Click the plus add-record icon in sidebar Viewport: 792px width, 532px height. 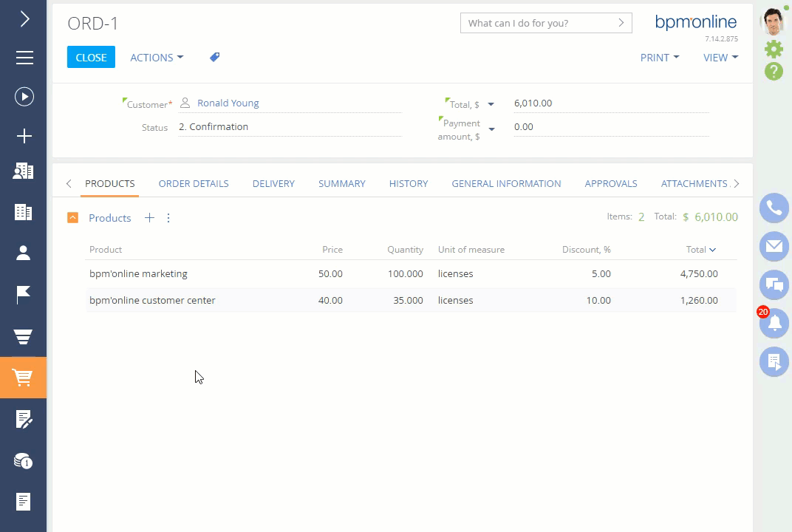pyautogui.click(x=24, y=136)
